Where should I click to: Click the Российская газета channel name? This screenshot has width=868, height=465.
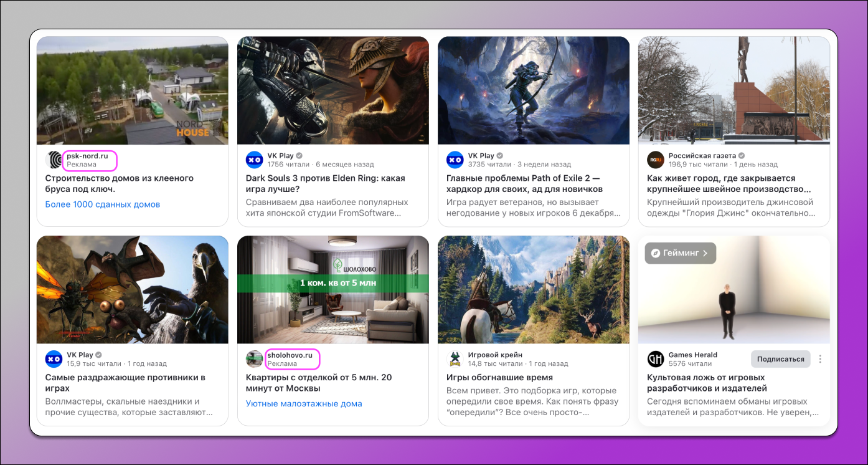702,156
